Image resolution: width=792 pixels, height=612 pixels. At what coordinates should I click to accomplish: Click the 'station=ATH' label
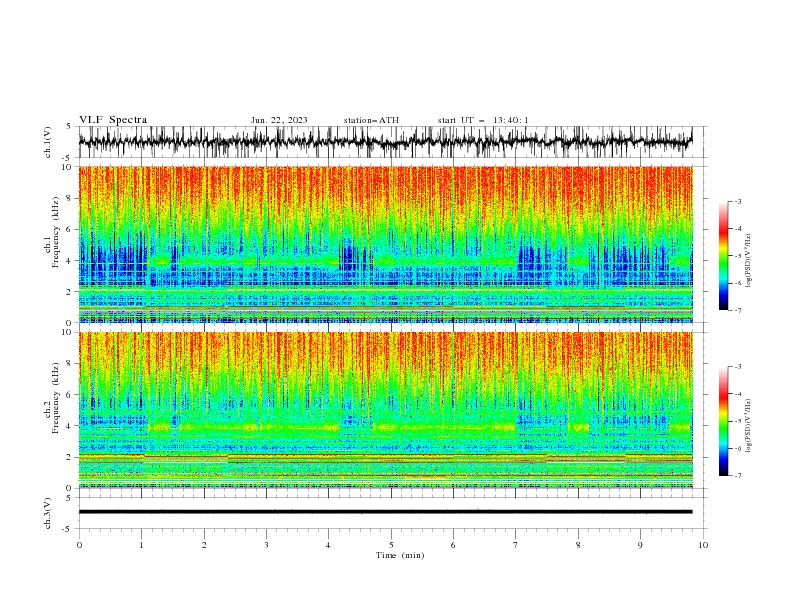tap(371, 120)
